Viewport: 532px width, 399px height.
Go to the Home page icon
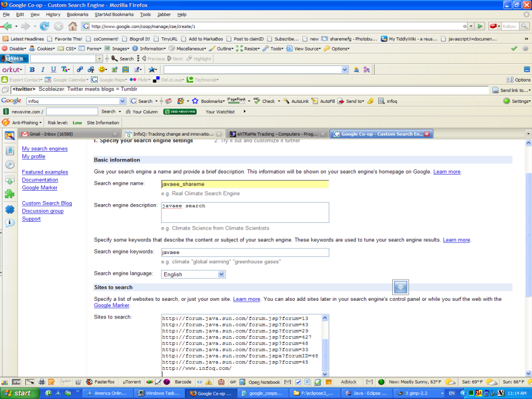pos(73,26)
